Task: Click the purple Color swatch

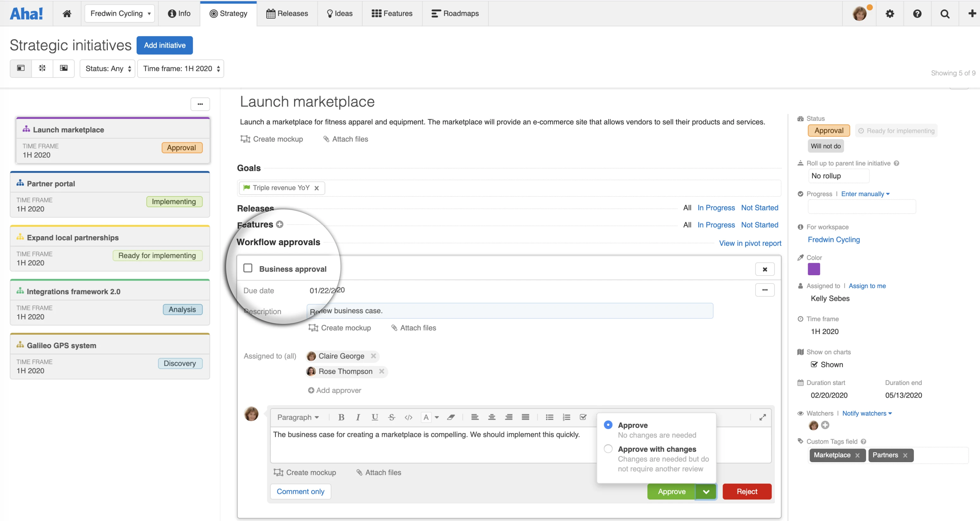Action: (814, 270)
